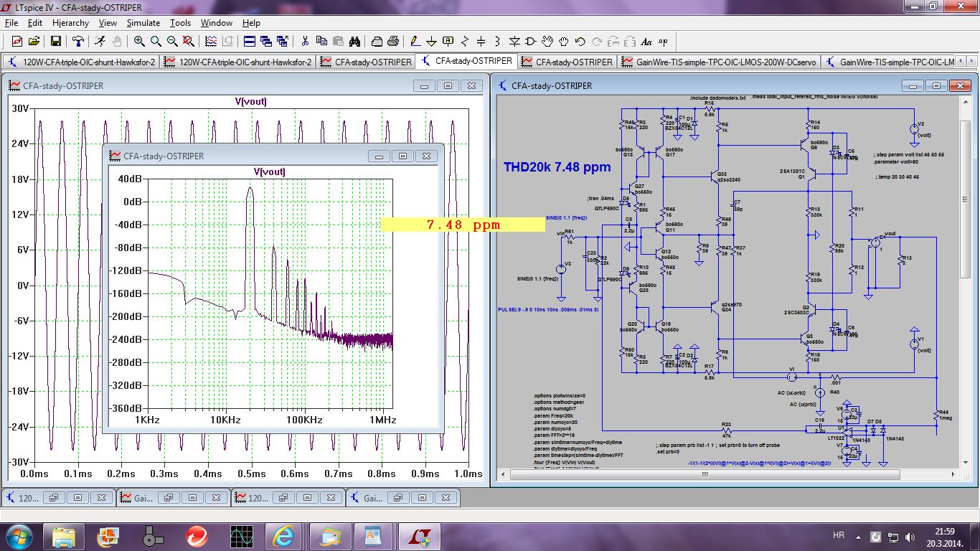Open the View menu
980x551 pixels.
pyautogui.click(x=108, y=23)
